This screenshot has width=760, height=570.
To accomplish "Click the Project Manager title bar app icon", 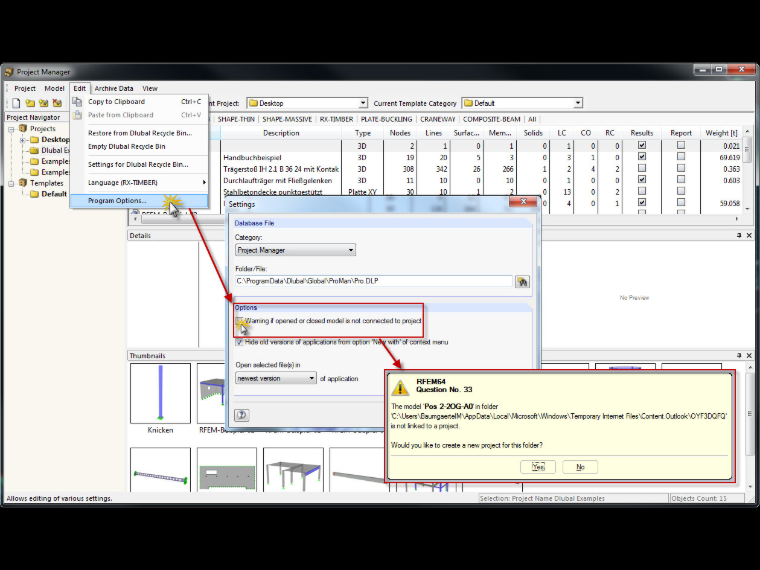I will (x=9, y=72).
